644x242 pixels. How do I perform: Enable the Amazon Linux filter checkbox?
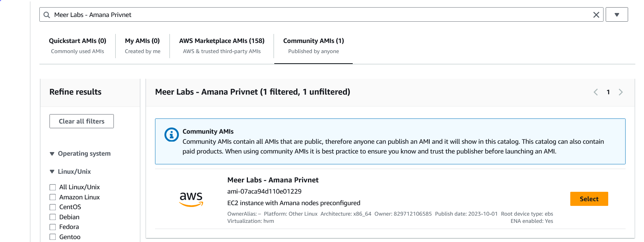[x=53, y=197]
